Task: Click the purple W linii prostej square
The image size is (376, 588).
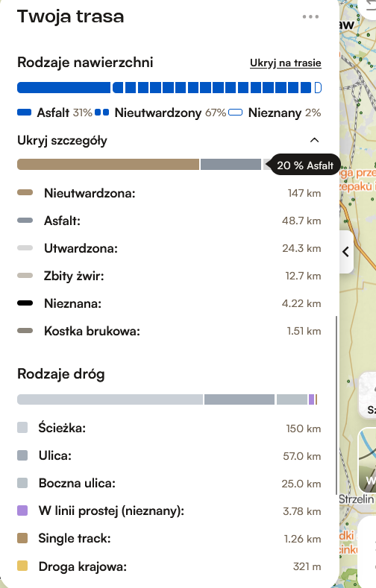Action: coord(22,510)
